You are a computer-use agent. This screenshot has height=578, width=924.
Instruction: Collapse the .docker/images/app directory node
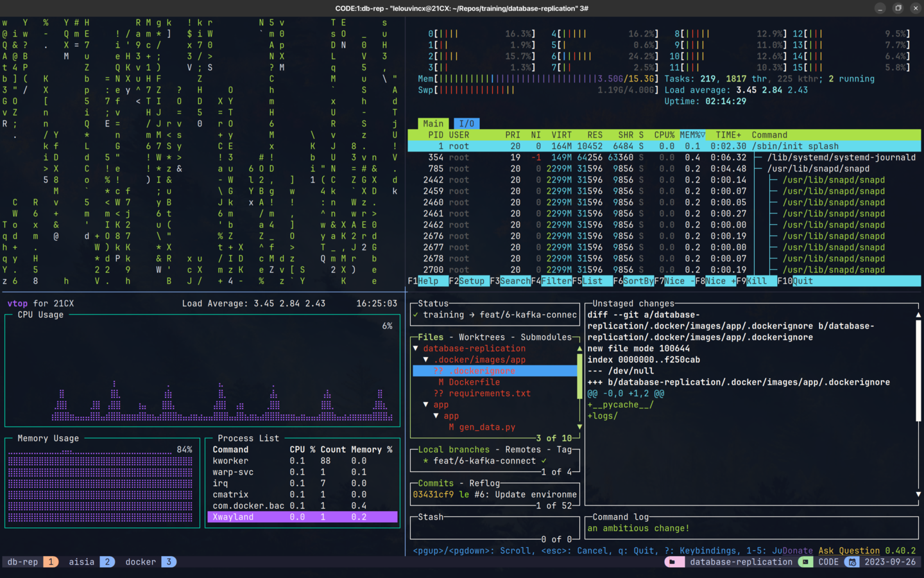click(426, 360)
